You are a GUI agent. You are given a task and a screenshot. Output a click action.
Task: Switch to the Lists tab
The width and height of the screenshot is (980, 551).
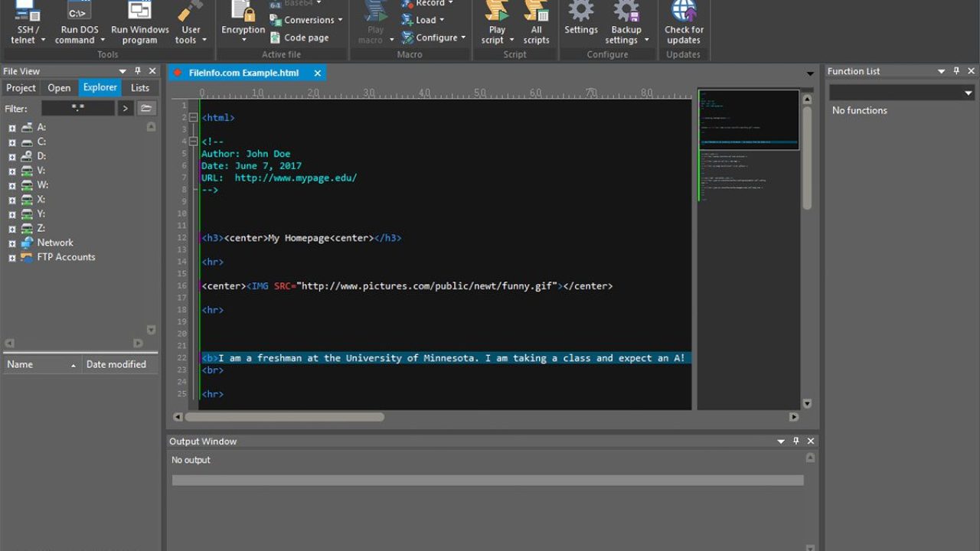(140, 88)
